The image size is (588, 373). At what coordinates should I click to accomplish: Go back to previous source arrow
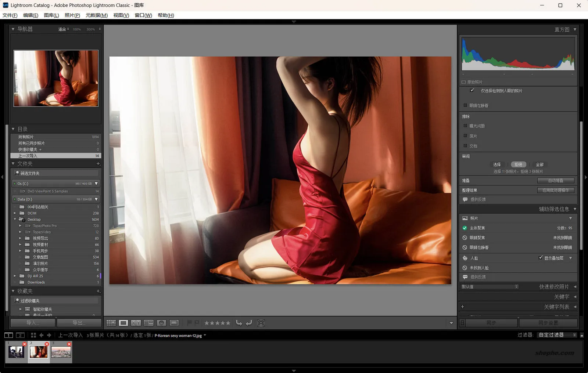click(x=42, y=335)
